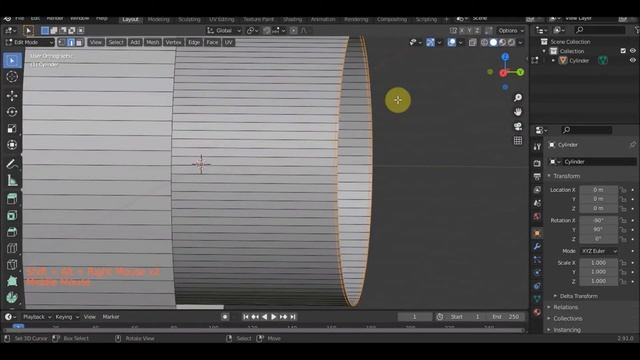Toggle snapping magnet
This screenshot has width=640, height=360.
(267, 31)
